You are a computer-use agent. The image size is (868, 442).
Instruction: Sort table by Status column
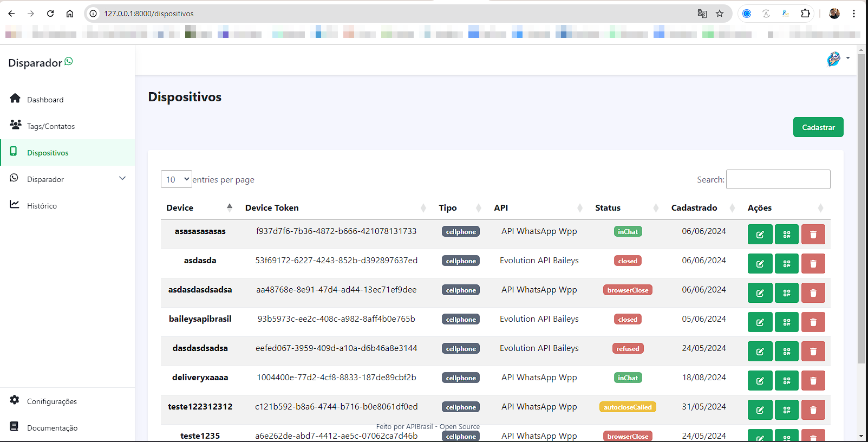(x=627, y=208)
